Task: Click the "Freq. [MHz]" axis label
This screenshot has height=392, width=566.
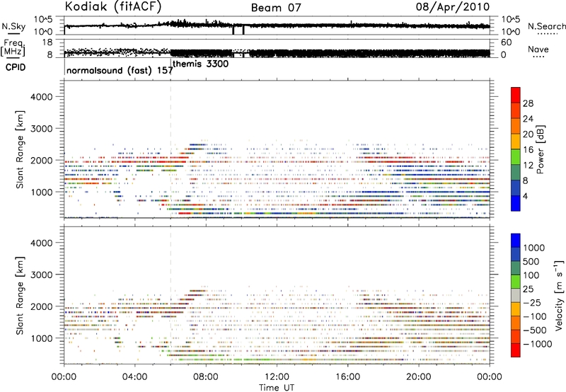Action: click(x=13, y=48)
